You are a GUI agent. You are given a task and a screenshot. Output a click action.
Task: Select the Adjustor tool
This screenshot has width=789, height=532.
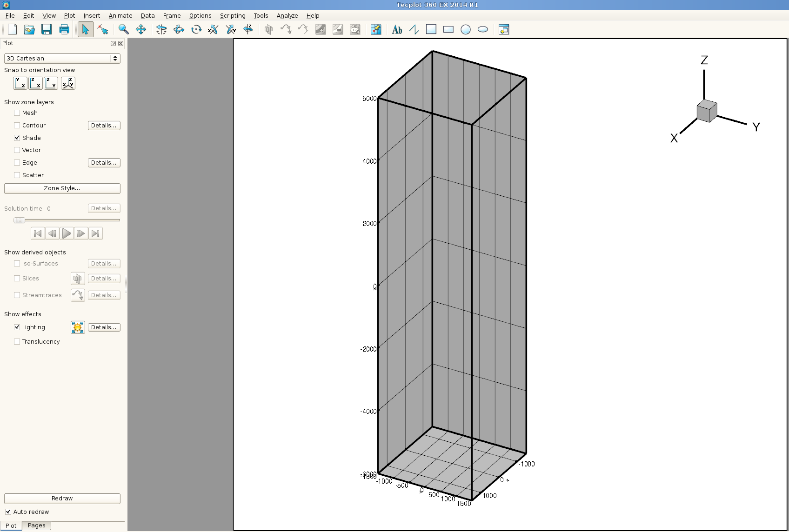(103, 30)
